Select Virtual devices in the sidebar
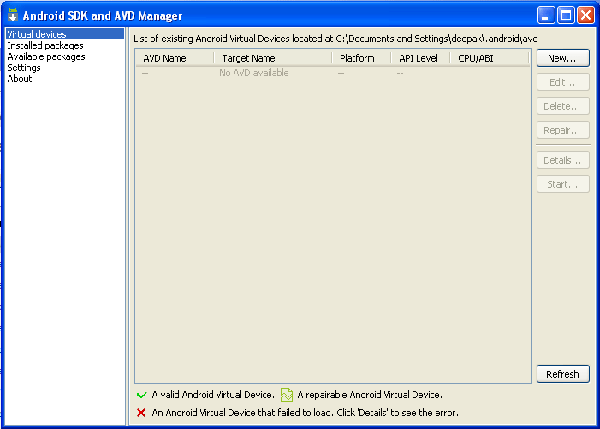 coord(65,34)
